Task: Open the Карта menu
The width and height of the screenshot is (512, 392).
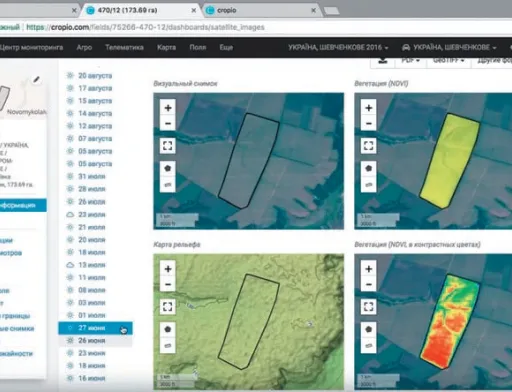Action: point(166,47)
